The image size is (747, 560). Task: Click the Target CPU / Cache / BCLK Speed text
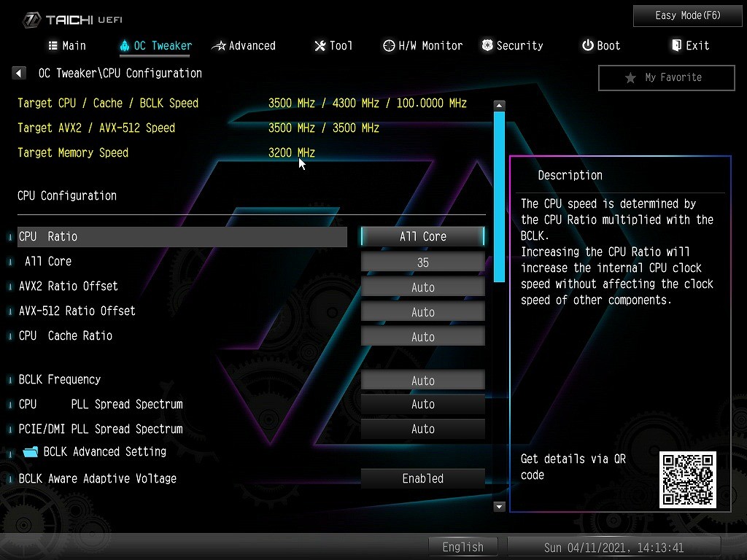pyautogui.click(x=108, y=104)
